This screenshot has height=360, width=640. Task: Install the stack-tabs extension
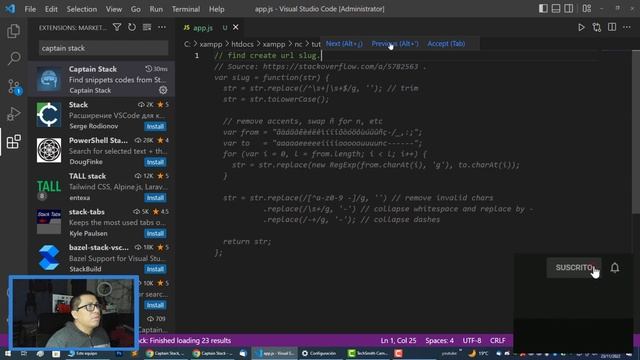[x=155, y=233]
